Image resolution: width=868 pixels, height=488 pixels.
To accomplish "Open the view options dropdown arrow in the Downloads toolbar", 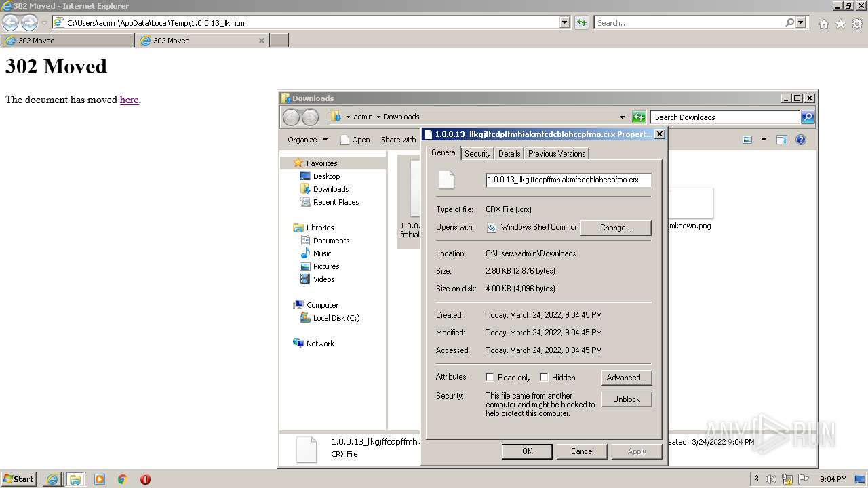I will pyautogui.click(x=764, y=140).
